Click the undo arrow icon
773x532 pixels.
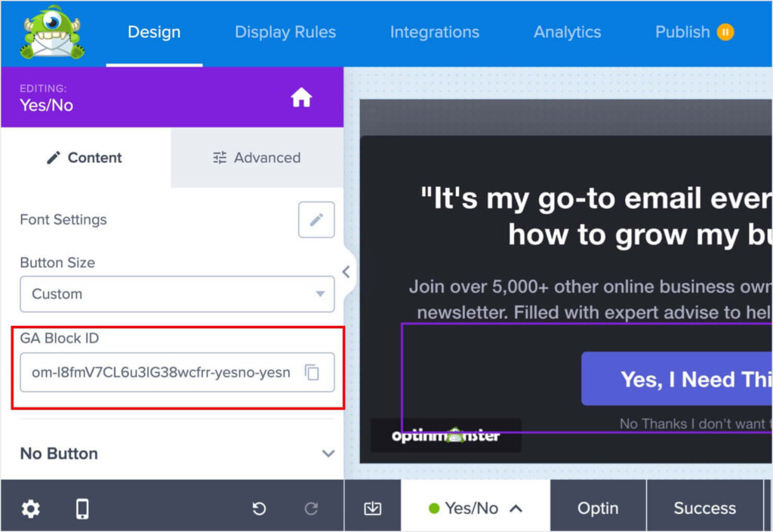259,509
